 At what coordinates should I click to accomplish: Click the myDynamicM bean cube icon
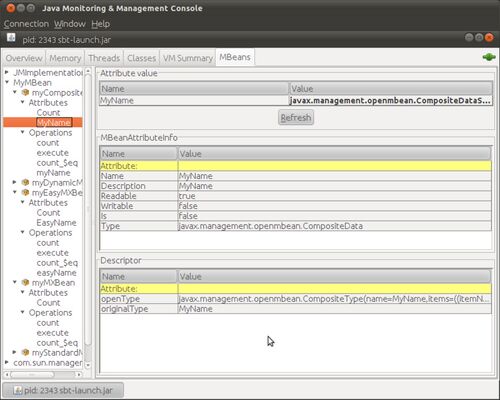[x=25, y=182]
